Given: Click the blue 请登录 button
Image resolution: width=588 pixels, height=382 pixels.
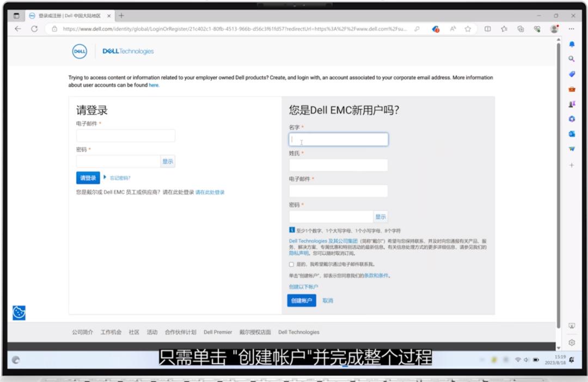Looking at the screenshot, I should (x=88, y=178).
